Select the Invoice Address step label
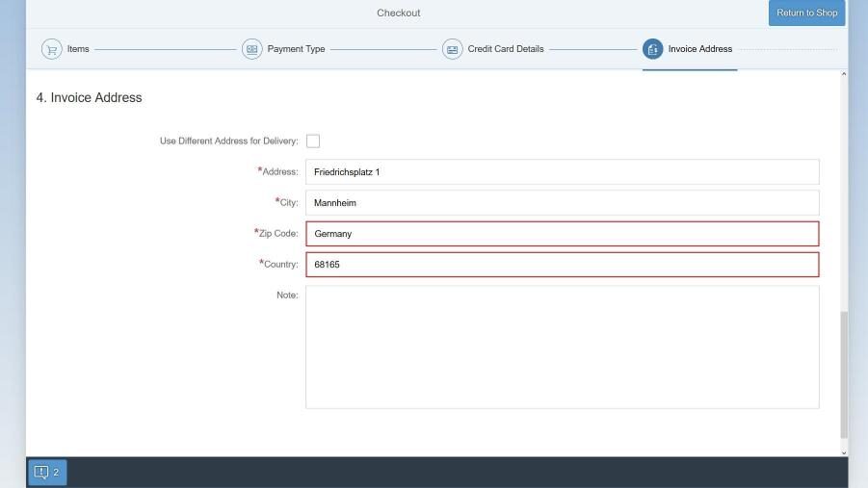Image resolution: width=868 pixels, height=488 pixels. (700, 49)
